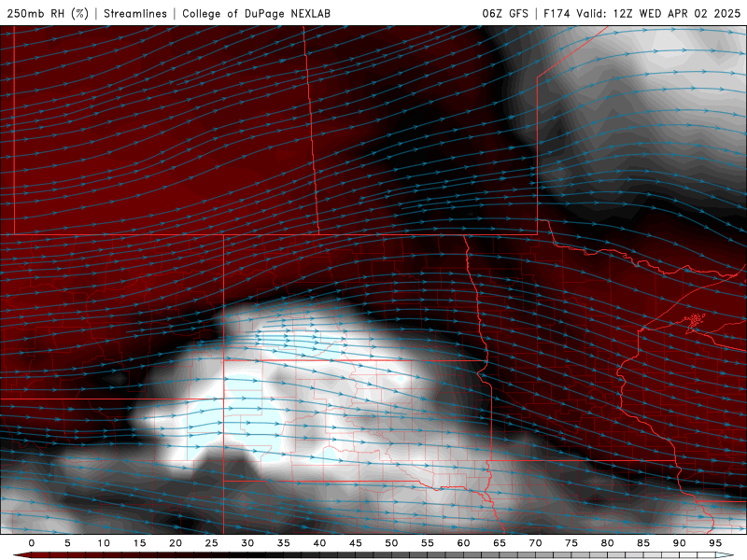The width and height of the screenshot is (747, 560).
Task: Click the colorbar label '5'
Action: [67, 543]
